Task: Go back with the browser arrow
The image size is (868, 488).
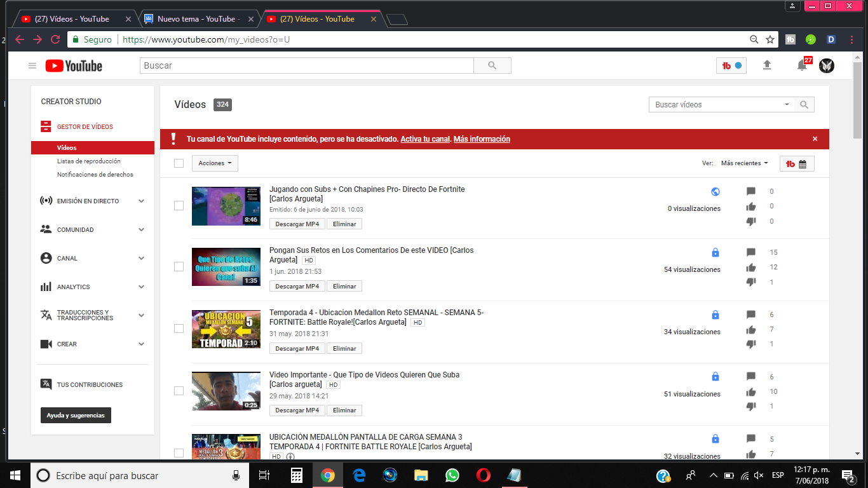Action: [20, 39]
